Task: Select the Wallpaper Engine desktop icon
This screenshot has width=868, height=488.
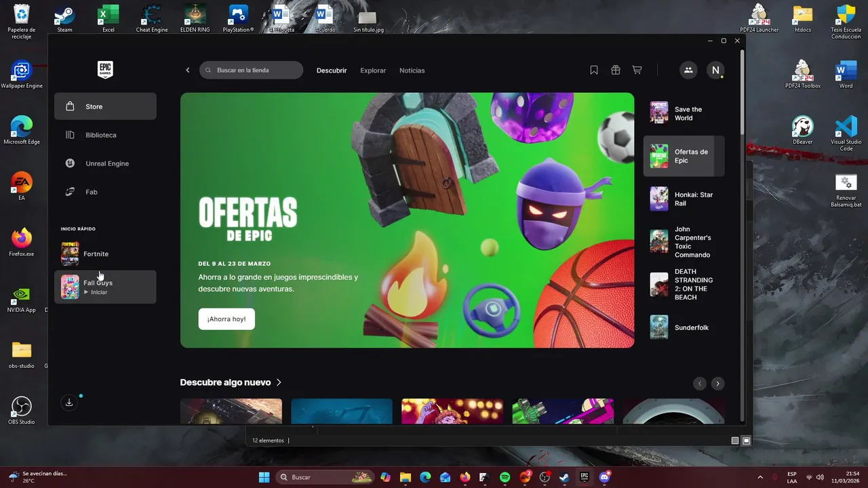Action: click(x=22, y=75)
